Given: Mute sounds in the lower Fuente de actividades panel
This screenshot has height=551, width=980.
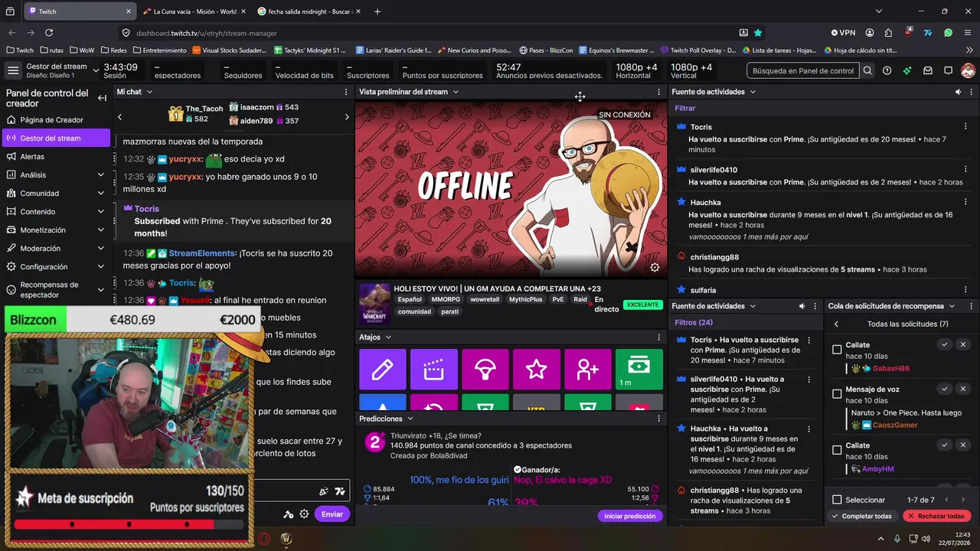Looking at the screenshot, I should [x=802, y=306].
